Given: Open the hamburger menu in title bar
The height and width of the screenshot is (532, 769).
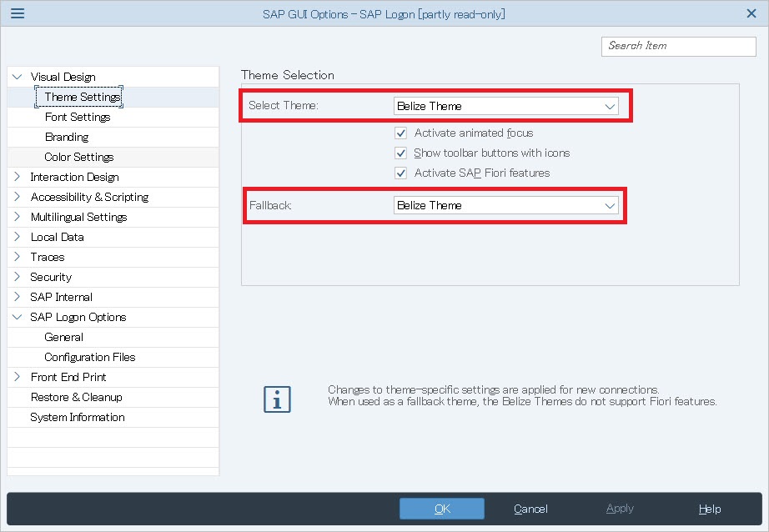Looking at the screenshot, I should tap(18, 13).
